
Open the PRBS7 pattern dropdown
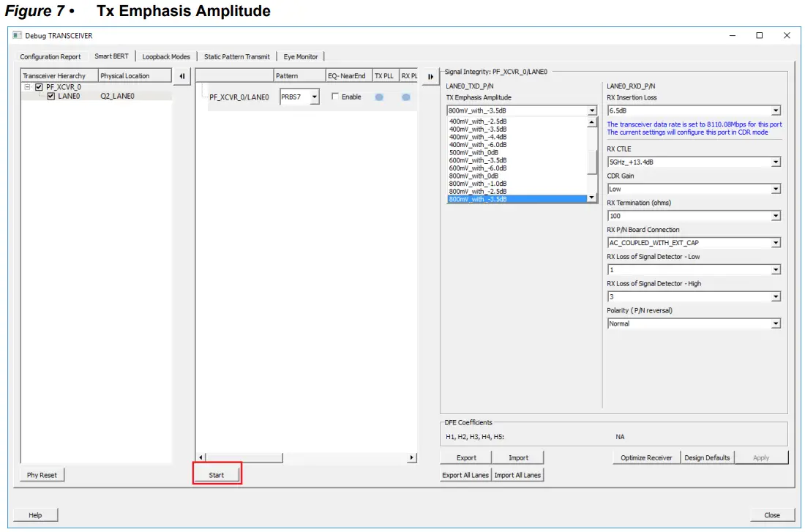coord(315,97)
